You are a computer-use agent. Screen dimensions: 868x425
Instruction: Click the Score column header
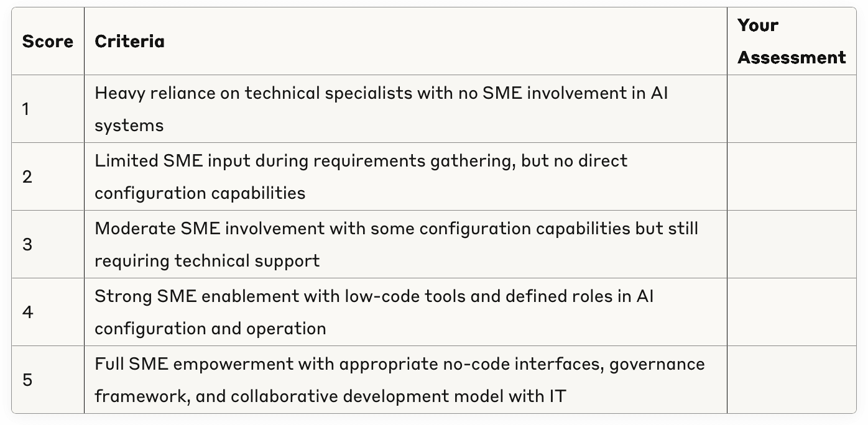(47, 42)
